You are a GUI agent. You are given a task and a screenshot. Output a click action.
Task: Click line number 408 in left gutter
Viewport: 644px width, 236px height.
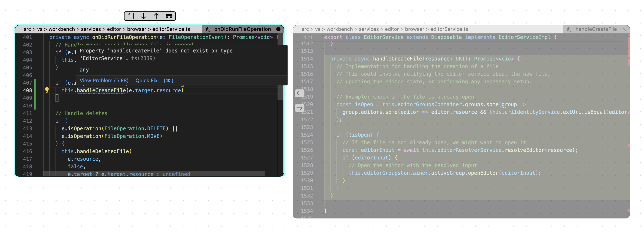click(28, 91)
